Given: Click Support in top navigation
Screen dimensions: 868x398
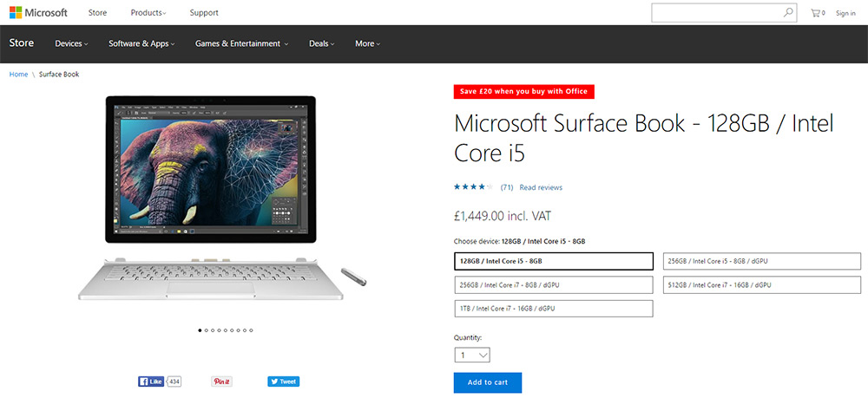Looking at the screenshot, I should point(204,13).
